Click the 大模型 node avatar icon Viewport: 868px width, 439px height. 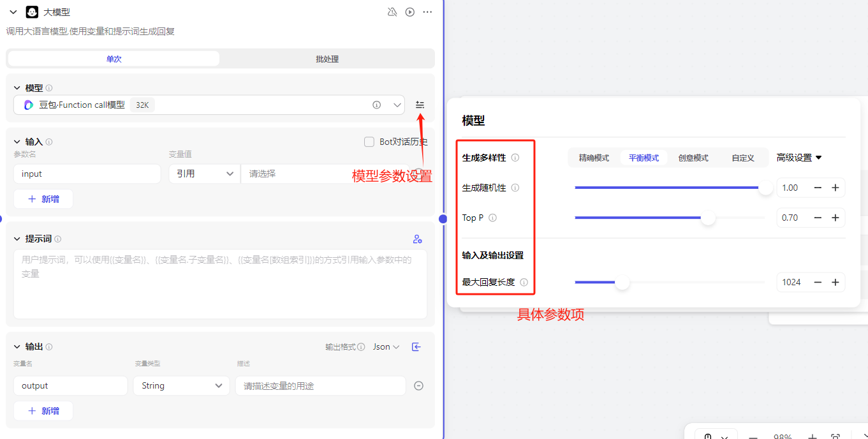[32, 11]
